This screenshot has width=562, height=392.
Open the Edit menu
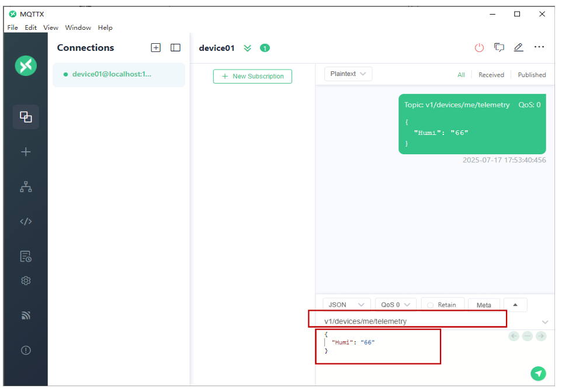click(x=30, y=27)
